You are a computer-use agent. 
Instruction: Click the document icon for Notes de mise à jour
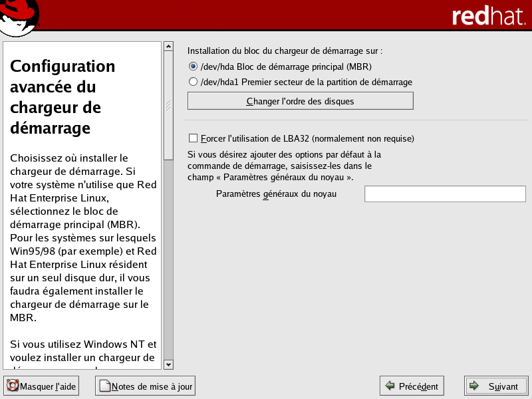click(104, 386)
